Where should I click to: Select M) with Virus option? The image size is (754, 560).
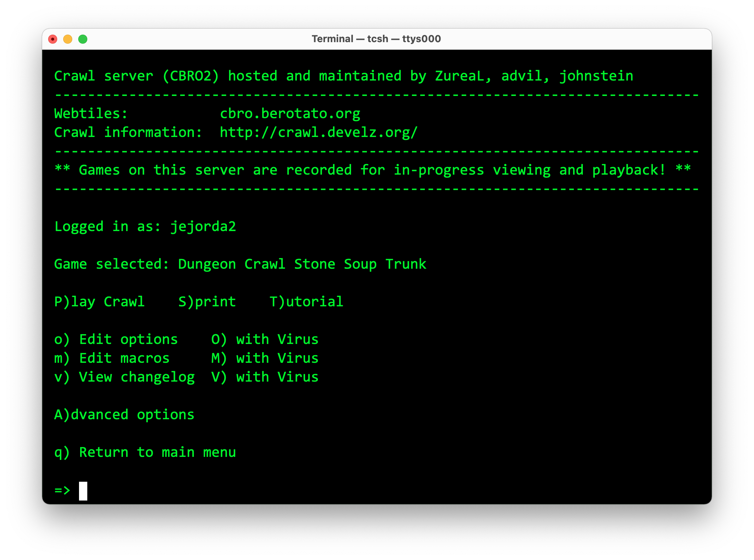click(x=265, y=358)
